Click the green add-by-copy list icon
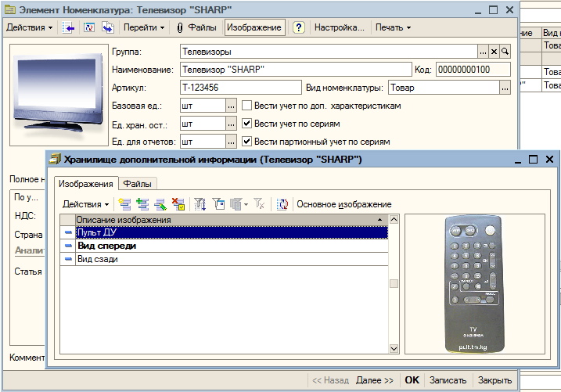The width and height of the screenshot is (561, 392). tap(142, 204)
